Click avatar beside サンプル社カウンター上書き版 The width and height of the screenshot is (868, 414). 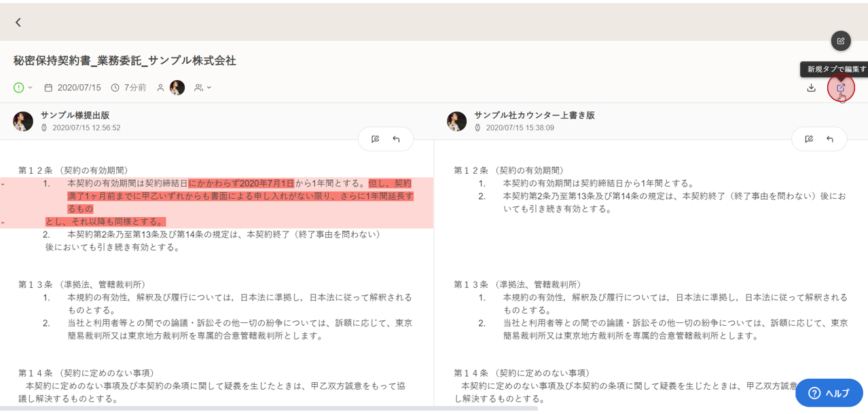click(x=456, y=121)
